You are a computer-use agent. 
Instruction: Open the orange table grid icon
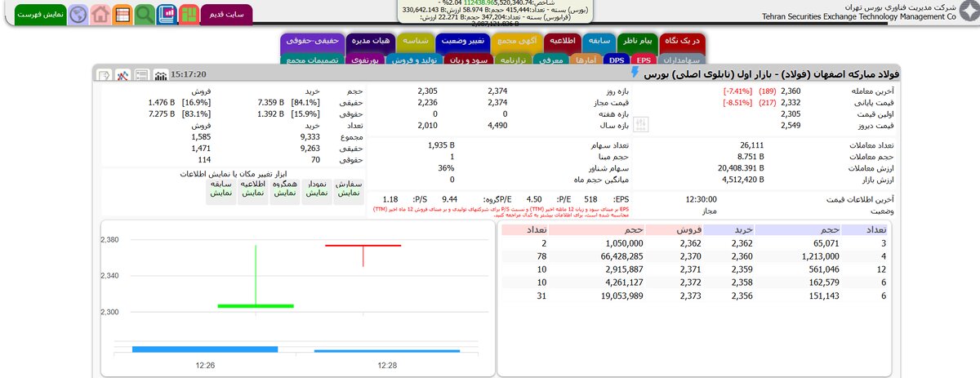point(122,15)
